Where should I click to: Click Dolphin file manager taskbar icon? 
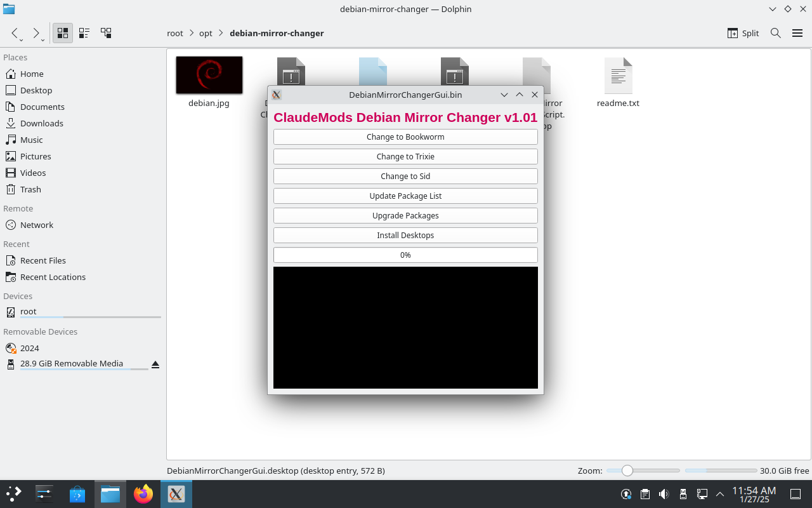110,494
